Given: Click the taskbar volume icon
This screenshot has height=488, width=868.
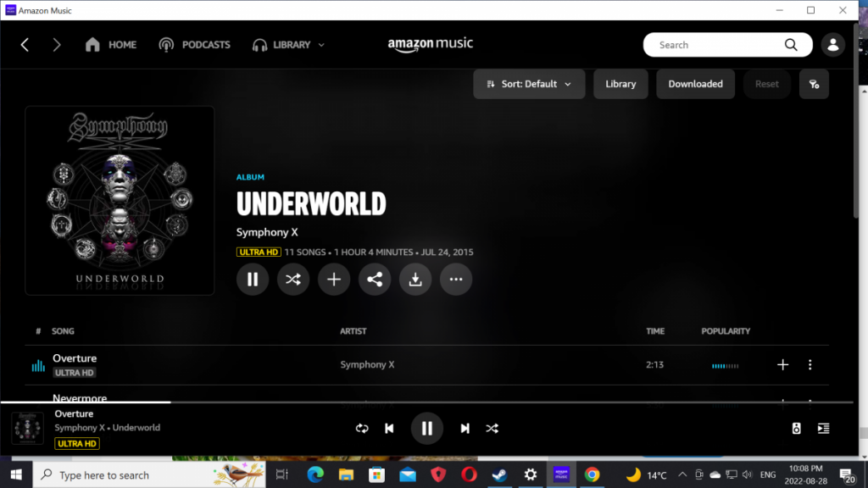Looking at the screenshot, I should pyautogui.click(x=748, y=474).
